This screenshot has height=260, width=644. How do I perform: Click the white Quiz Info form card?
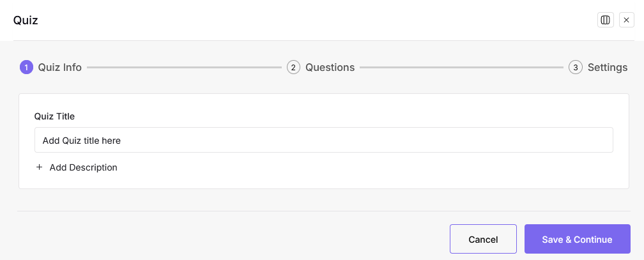point(383,176)
